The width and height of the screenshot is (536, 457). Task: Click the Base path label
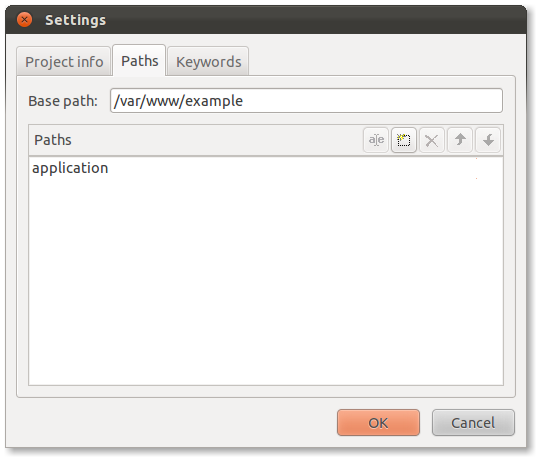coord(63,101)
